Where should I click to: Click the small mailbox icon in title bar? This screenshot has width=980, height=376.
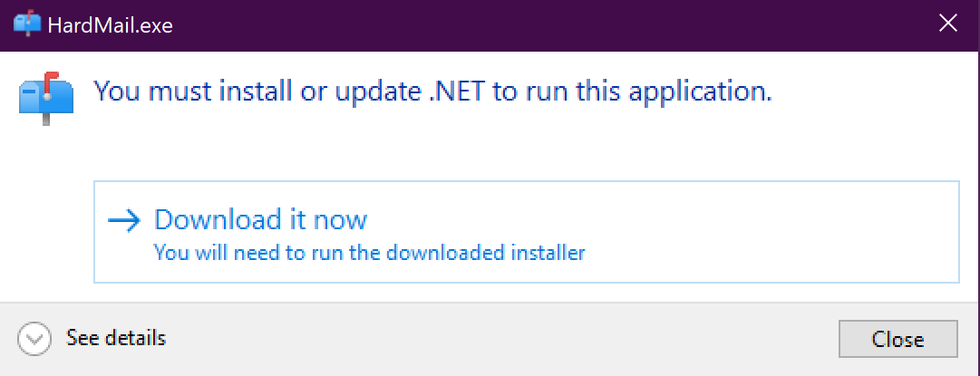27,23
